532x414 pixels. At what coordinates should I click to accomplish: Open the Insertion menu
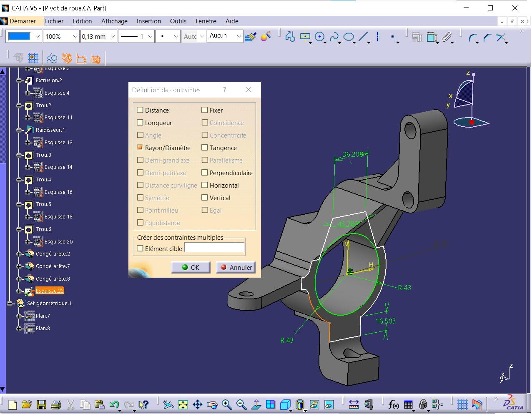(x=149, y=21)
